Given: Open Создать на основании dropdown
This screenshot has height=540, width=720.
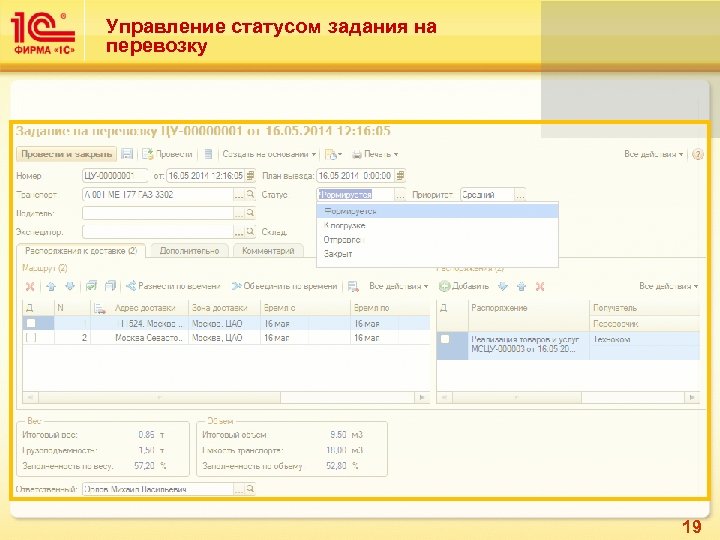Looking at the screenshot, I should [x=269, y=154].
